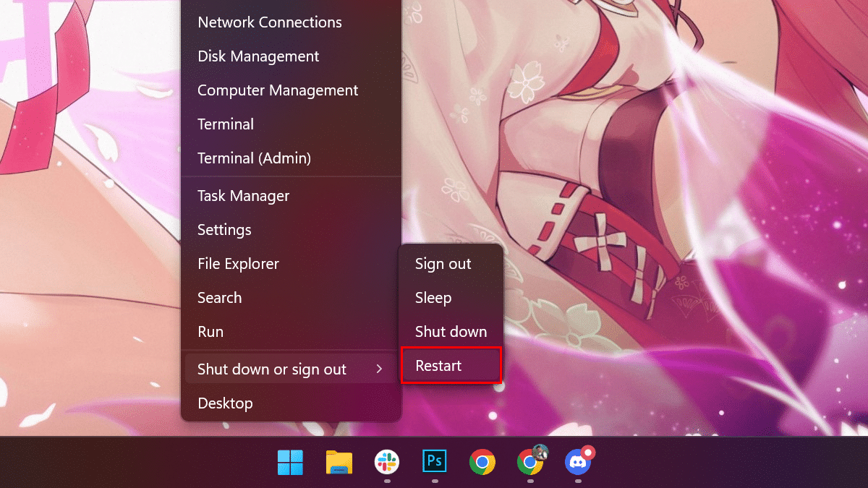
Task: Open the Run dialog entry
Action: [x=291, y=332]
